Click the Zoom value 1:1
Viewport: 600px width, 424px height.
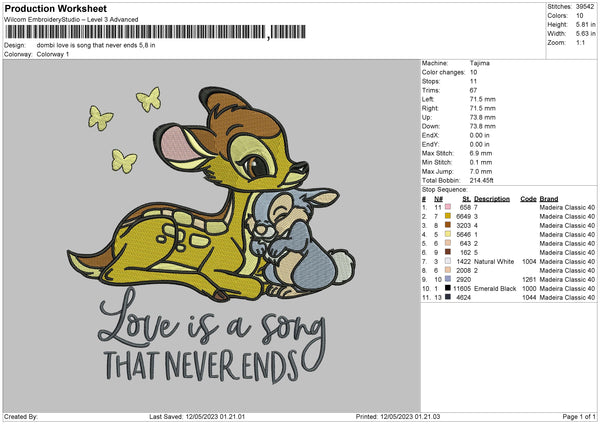(x=580, y=42)
